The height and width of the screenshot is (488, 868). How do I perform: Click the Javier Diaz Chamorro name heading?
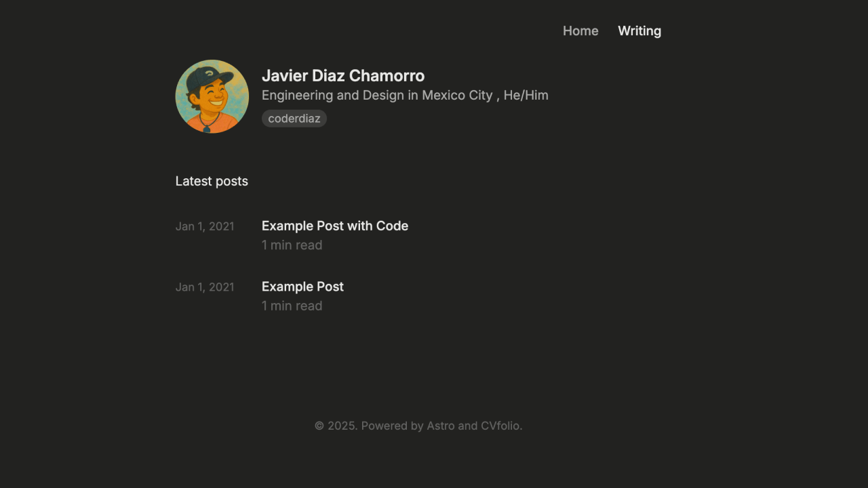tap(342, 76)
